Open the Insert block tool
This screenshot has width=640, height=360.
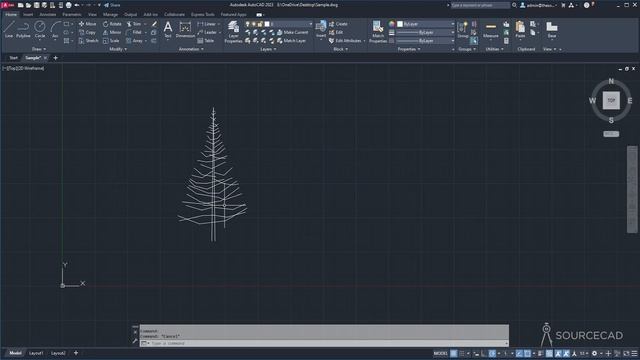point(321,29)
